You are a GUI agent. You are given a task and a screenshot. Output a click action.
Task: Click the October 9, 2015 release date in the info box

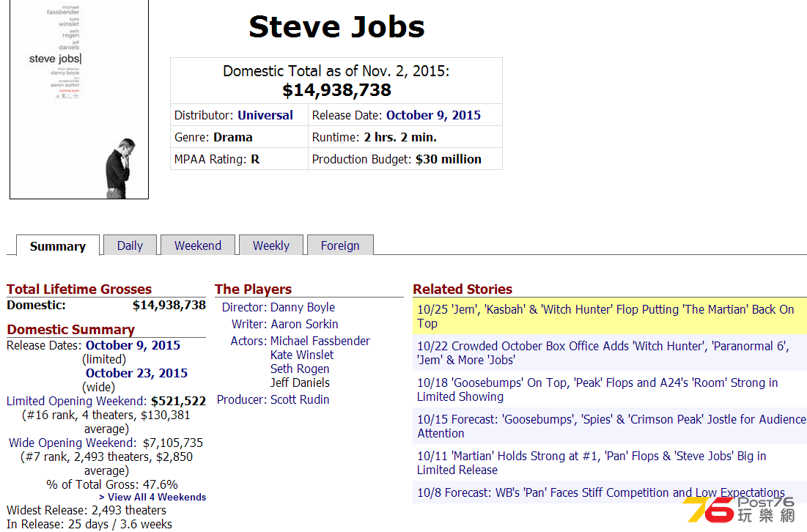tap(433, 115)
